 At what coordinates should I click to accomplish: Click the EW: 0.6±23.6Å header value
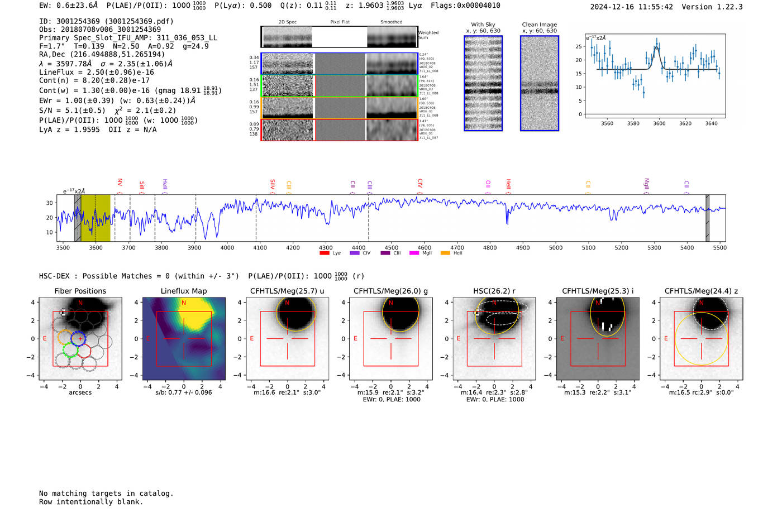tap(68, 6)
